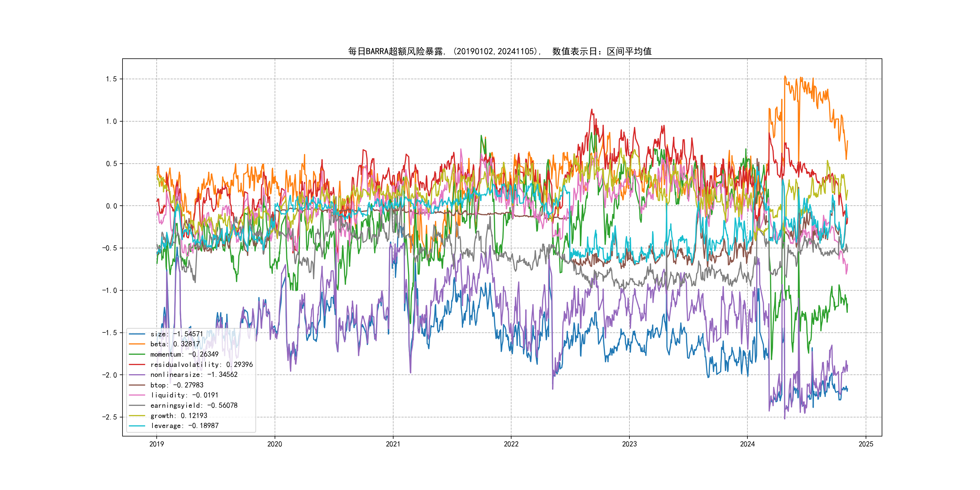Click the earningsyield legend entry
Screen dimensions: 980x490
[194, 406]
